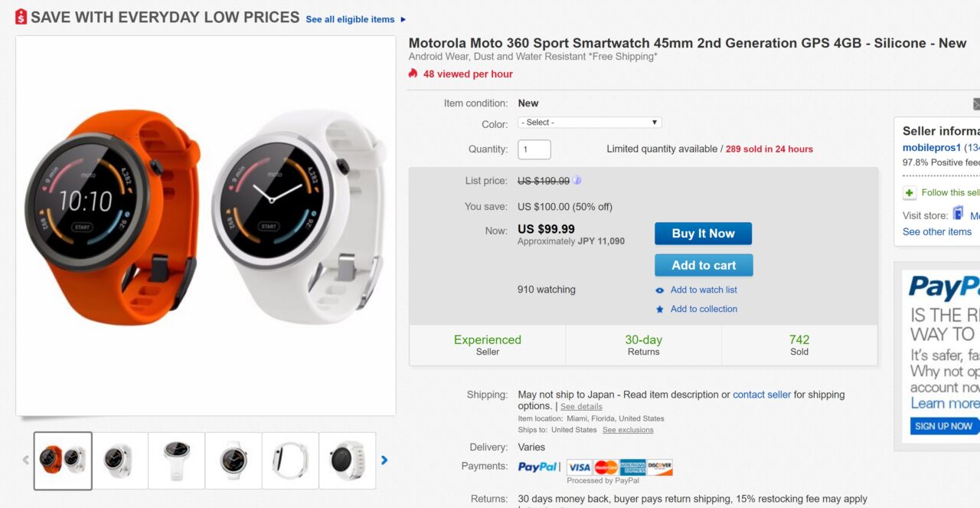Click the red SAVE price tag icon
980x508 pixels.
[x=21, y=17]
